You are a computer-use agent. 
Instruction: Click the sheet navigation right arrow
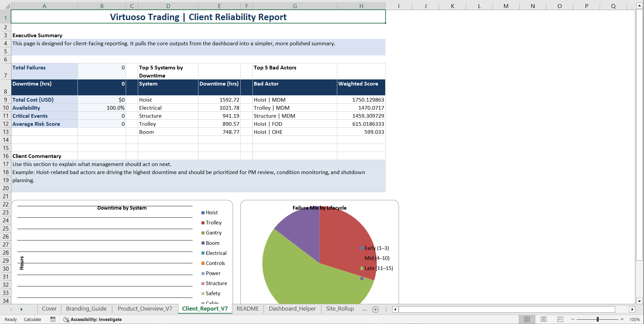point(21,310)
